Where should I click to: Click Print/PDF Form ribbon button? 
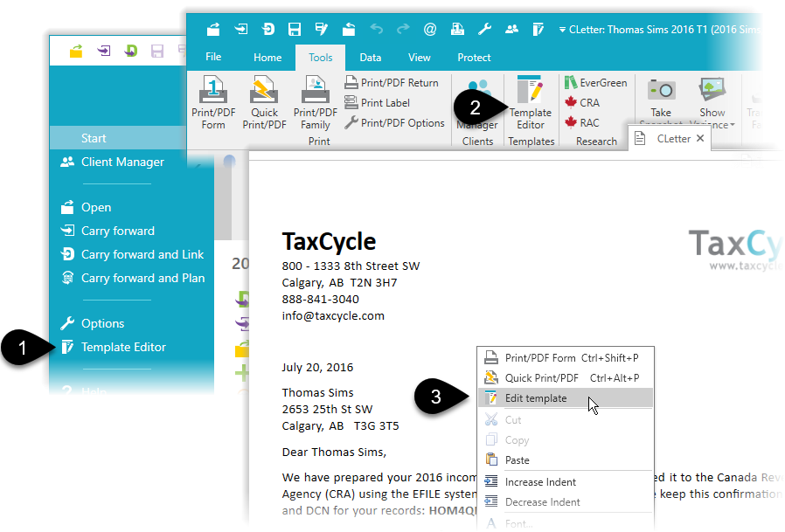(213, 102)
